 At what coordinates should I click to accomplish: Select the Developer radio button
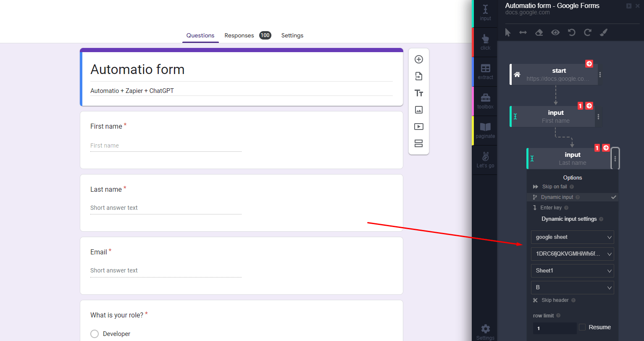94,333
